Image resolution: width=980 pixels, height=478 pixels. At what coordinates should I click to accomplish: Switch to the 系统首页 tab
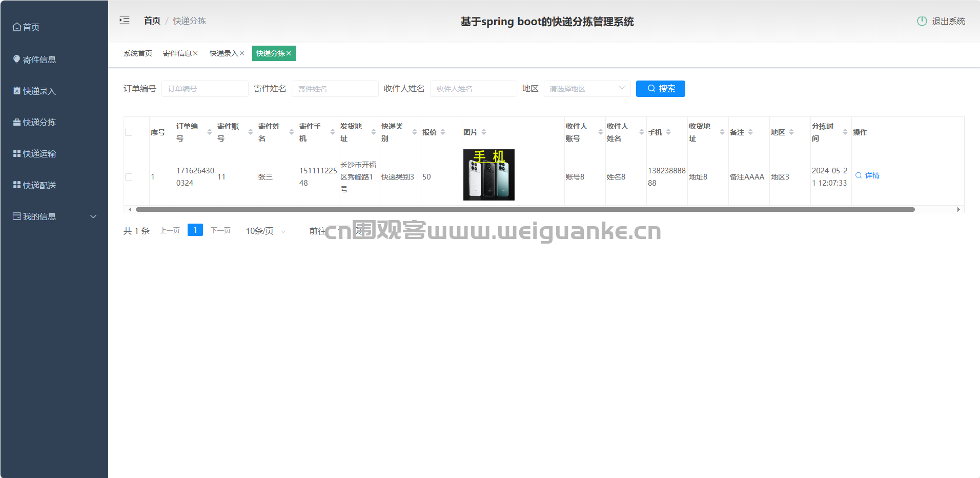138,53
